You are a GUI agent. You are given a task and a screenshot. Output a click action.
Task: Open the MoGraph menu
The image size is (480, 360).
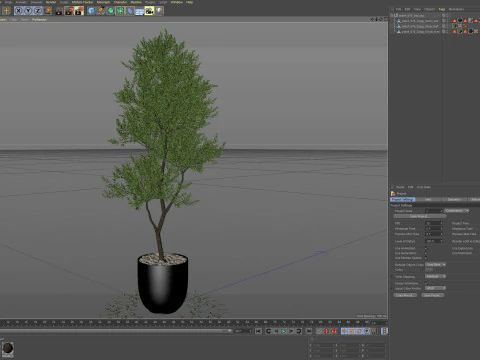tap(103, 2)
